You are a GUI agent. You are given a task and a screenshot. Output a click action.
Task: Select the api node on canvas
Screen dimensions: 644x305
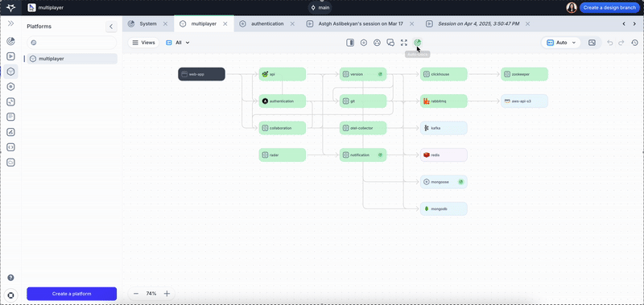(x=283, y=74)
